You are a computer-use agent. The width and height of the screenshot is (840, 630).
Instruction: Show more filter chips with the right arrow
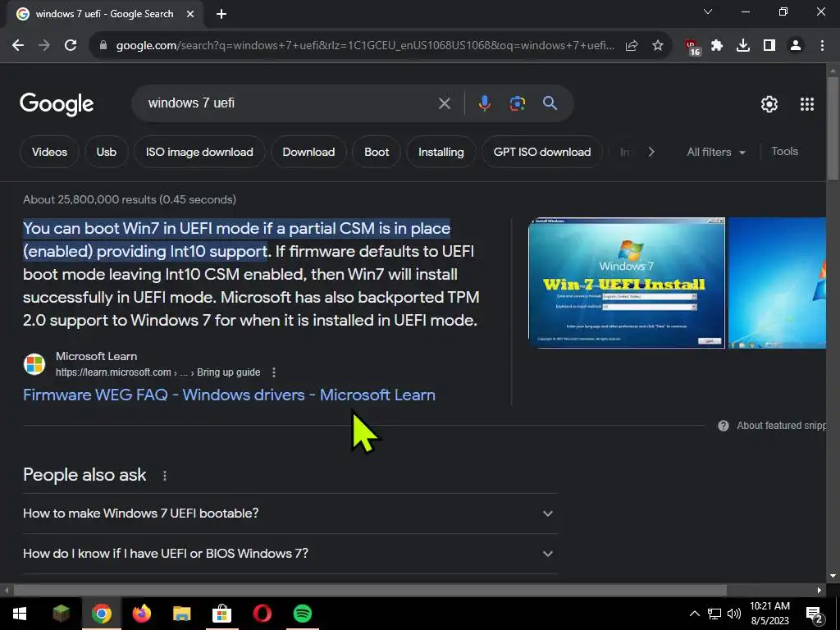click(x=651, y=152)
